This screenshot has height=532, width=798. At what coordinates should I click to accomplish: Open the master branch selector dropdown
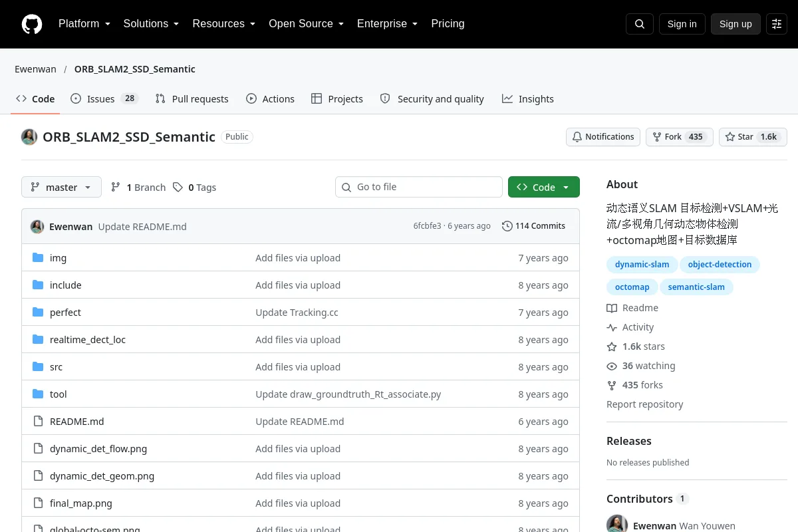click(61, 188)
